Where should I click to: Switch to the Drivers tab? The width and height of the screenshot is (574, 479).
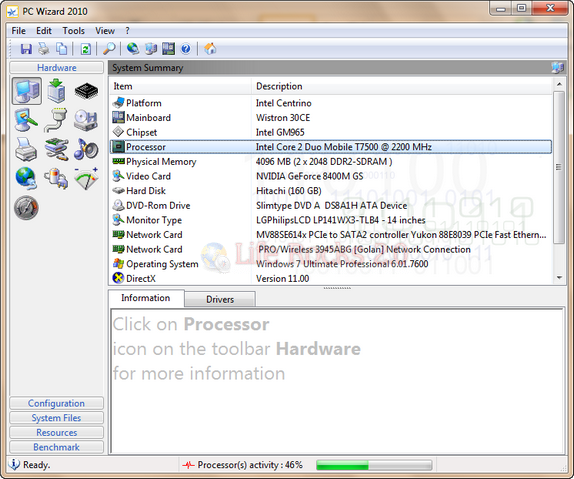coord(220,299)
